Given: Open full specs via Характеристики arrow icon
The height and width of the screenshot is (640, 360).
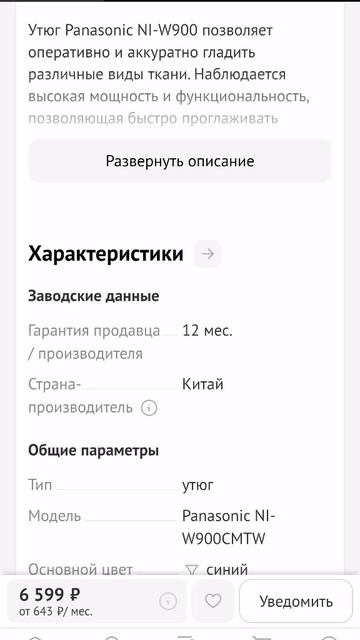Looking at the screenshot, I should point(207,254).
